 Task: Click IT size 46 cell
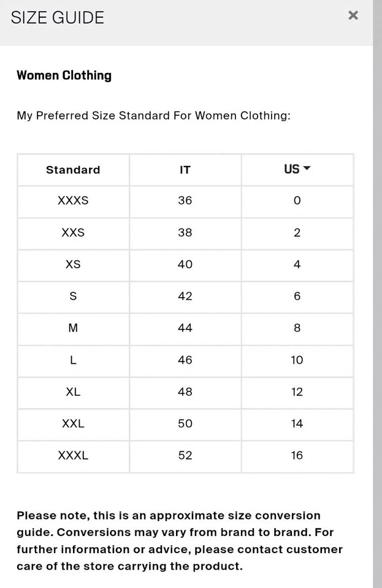pyautogui.click(x=185, y=360)
